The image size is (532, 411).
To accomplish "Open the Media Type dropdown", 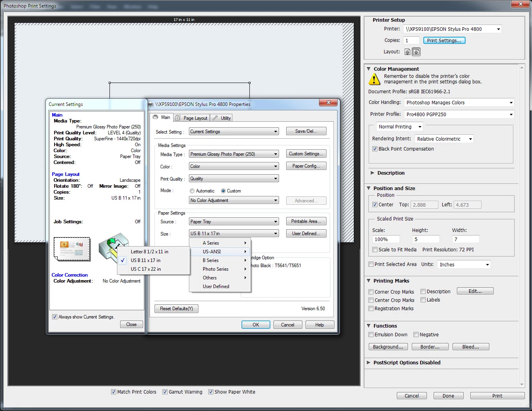I will click(234, 154).
